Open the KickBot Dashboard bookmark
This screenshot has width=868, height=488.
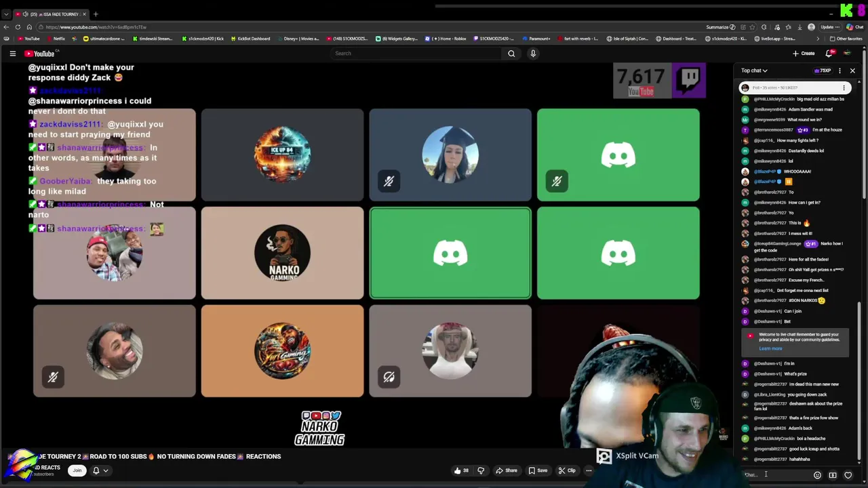(250, 39)
